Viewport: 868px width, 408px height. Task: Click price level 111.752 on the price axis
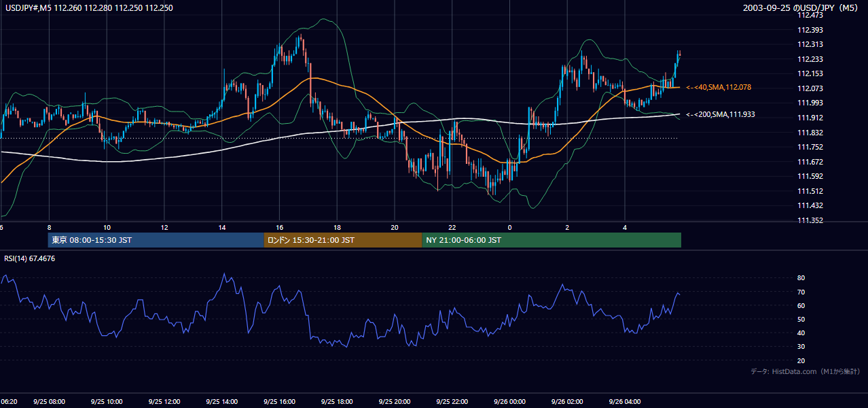coord(810,147)
